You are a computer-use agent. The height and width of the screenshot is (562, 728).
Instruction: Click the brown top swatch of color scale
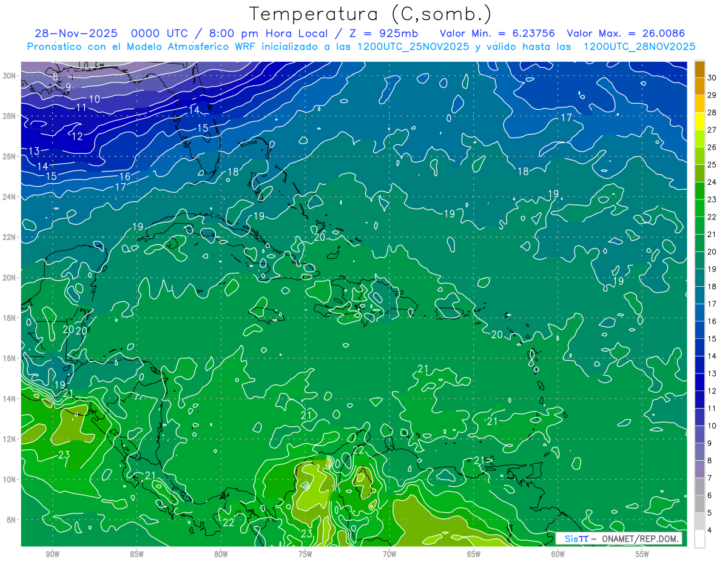pyautogui.click(x=699, y=69)
